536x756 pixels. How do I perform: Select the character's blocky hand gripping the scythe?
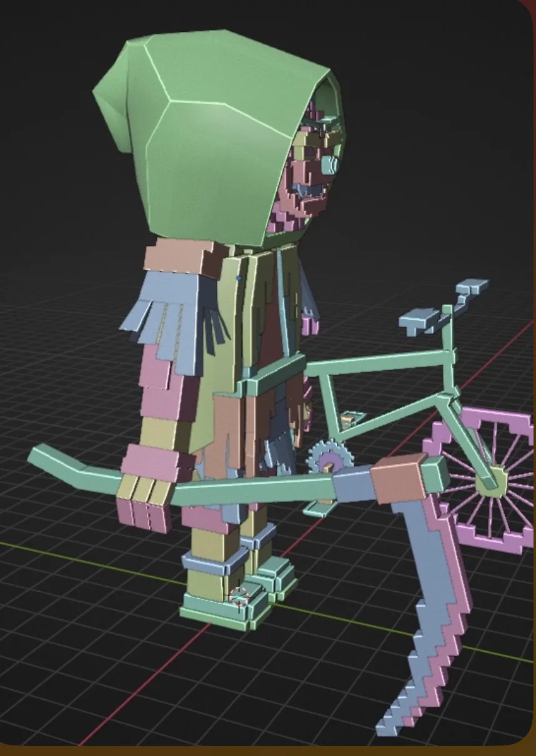144,504
